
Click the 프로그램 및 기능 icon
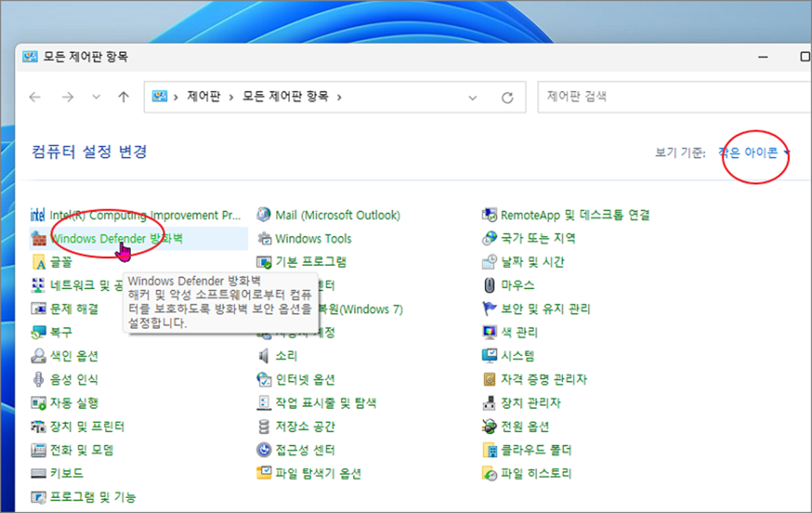38,497
